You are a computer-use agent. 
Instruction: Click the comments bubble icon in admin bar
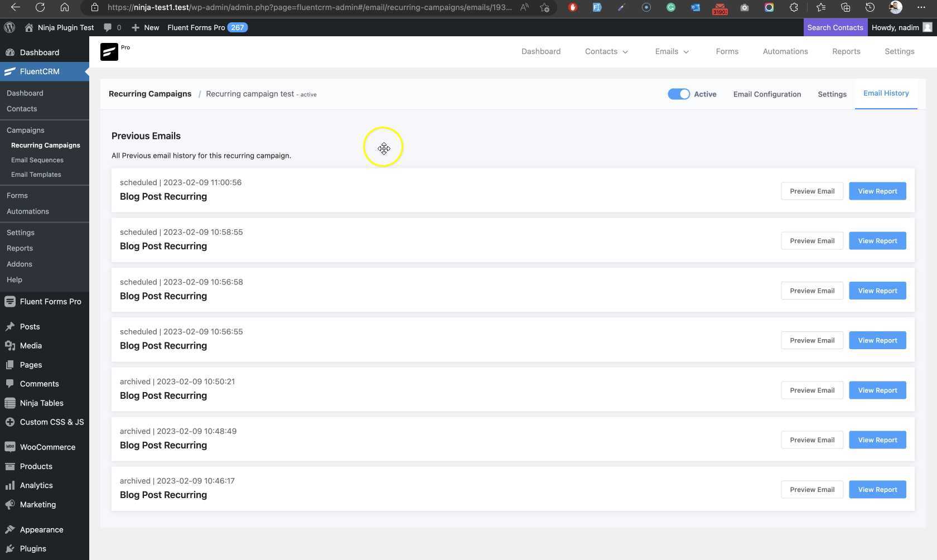pyautogui.click(x=108, y=27)
